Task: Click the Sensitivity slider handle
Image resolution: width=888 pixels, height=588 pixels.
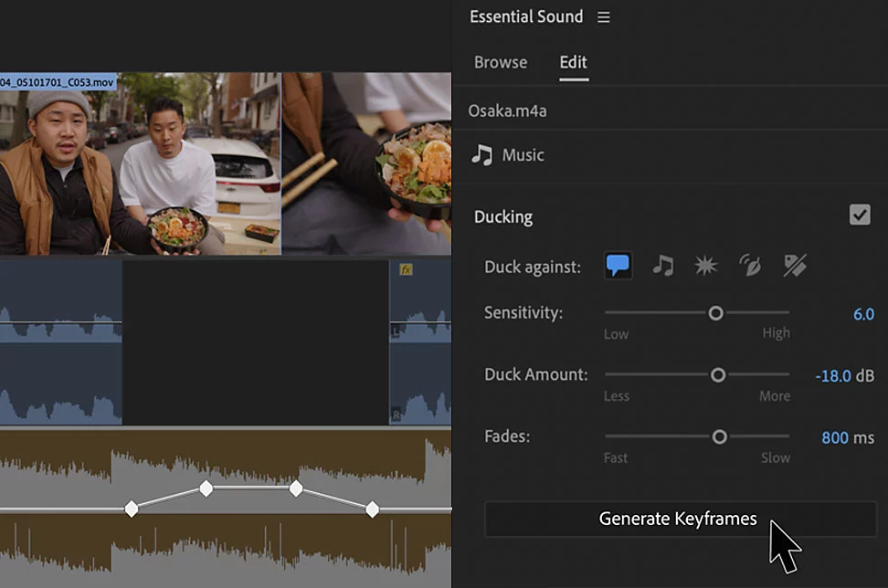Action: pyautogui.click(x=715, y=312)
